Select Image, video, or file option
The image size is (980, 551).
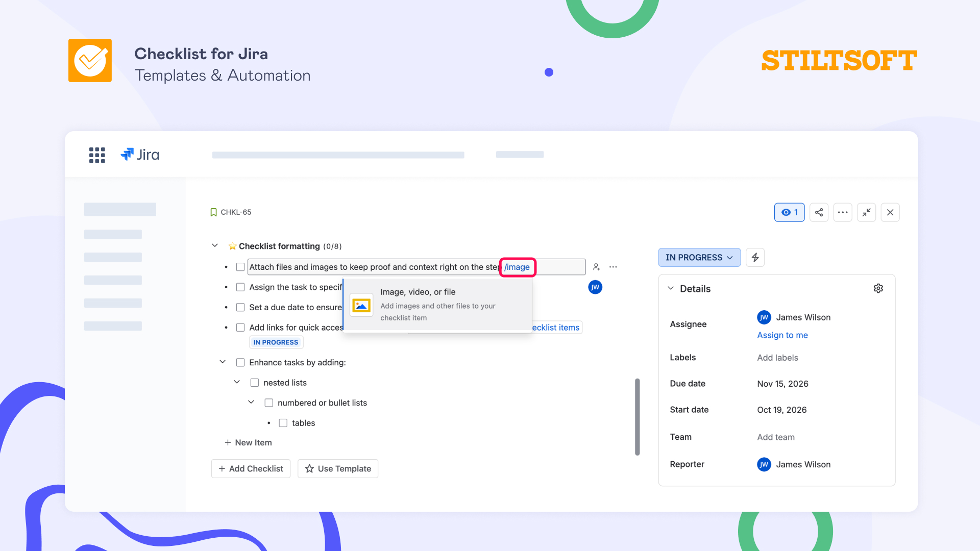(438, 305)
